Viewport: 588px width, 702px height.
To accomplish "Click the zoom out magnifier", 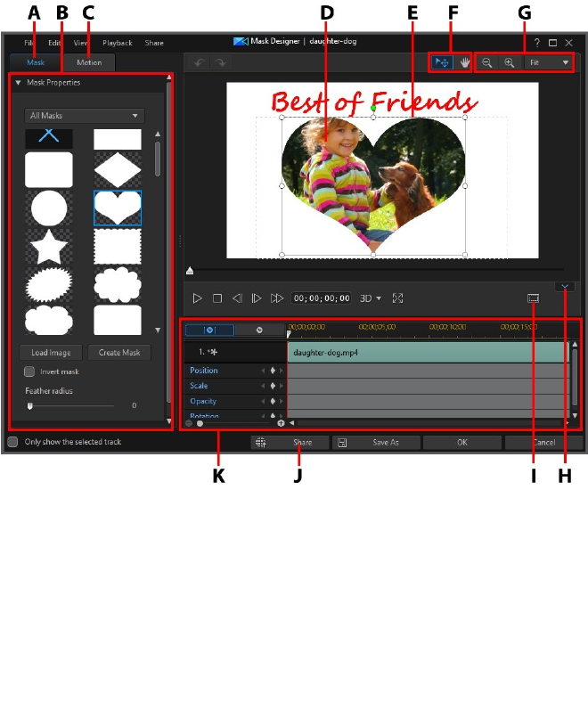I will click(486, 62).
